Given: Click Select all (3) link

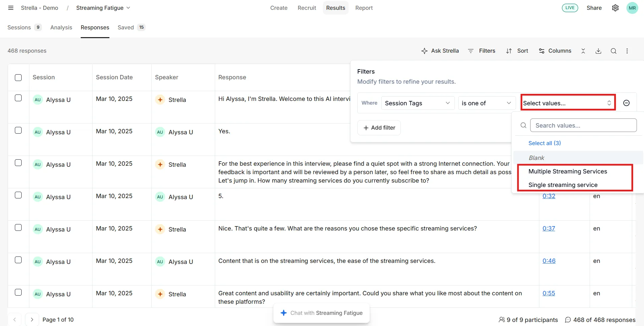Looking at the screenshot, I should pyautogui.click(x=544, y=143).
